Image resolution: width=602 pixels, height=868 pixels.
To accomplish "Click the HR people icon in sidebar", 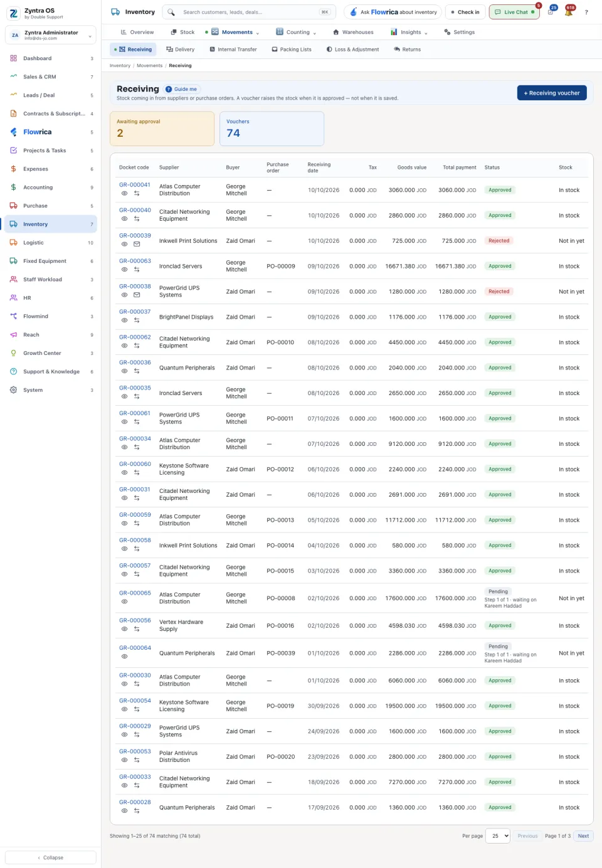I will tap(13, 298).
